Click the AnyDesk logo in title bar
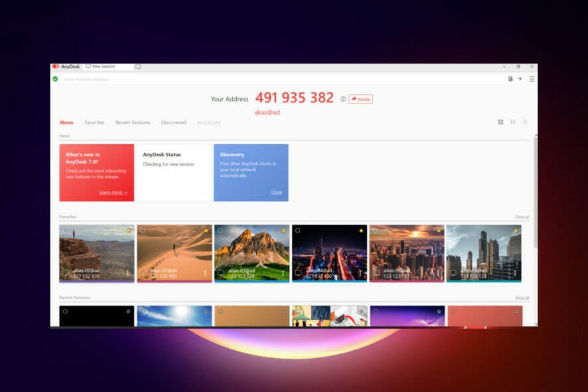This screenshot has height=392, width=588. coord(56,66)
